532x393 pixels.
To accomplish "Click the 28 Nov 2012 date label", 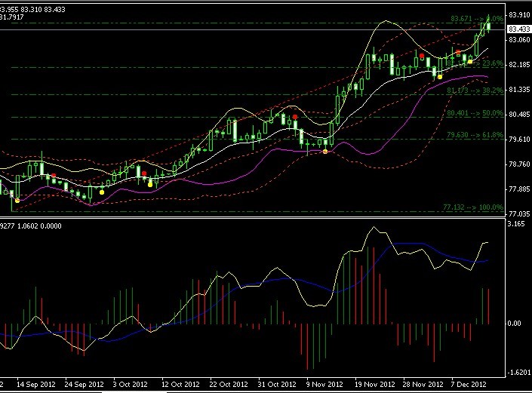I will pyautogui.click(x=423, y=384).
